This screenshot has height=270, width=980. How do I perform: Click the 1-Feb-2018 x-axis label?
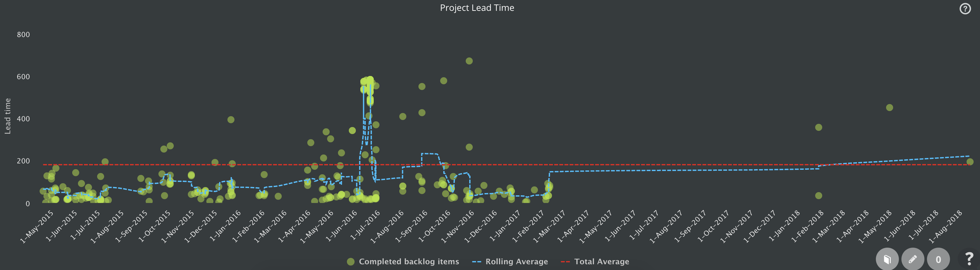click(807, 226)
